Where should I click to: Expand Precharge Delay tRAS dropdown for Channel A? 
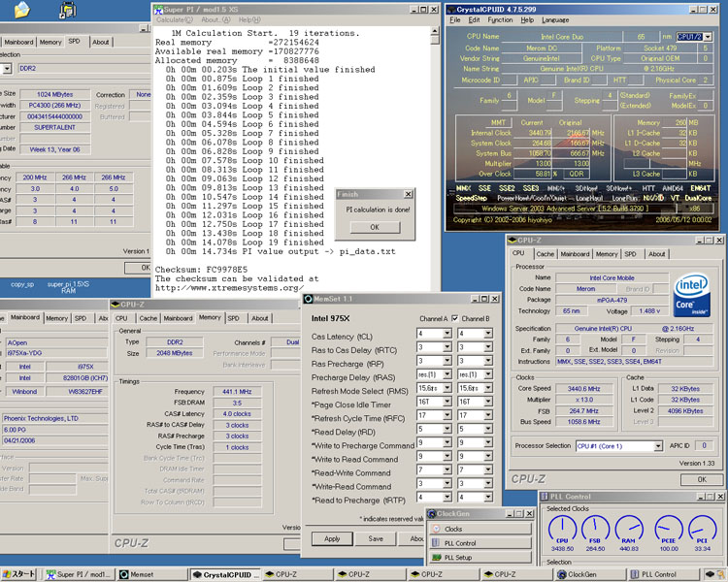(x=447, y=374)
